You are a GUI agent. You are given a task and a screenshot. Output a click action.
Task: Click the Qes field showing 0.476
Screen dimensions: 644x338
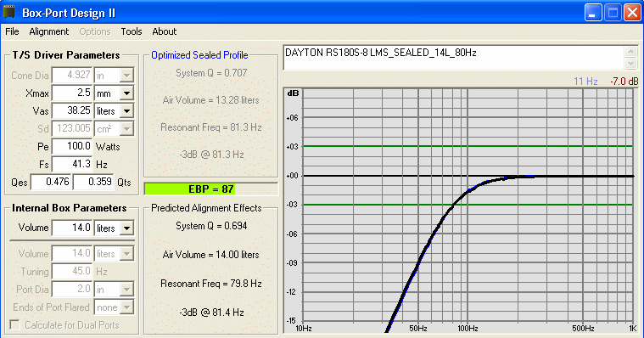pos(51,182)
